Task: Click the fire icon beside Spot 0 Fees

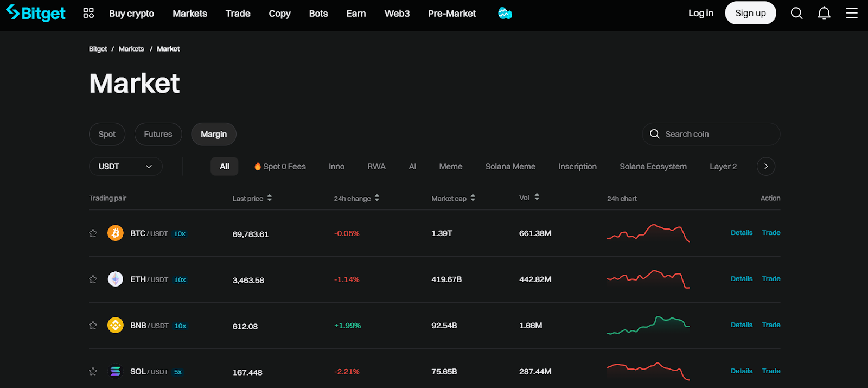Action: click(x=258, y=167)
